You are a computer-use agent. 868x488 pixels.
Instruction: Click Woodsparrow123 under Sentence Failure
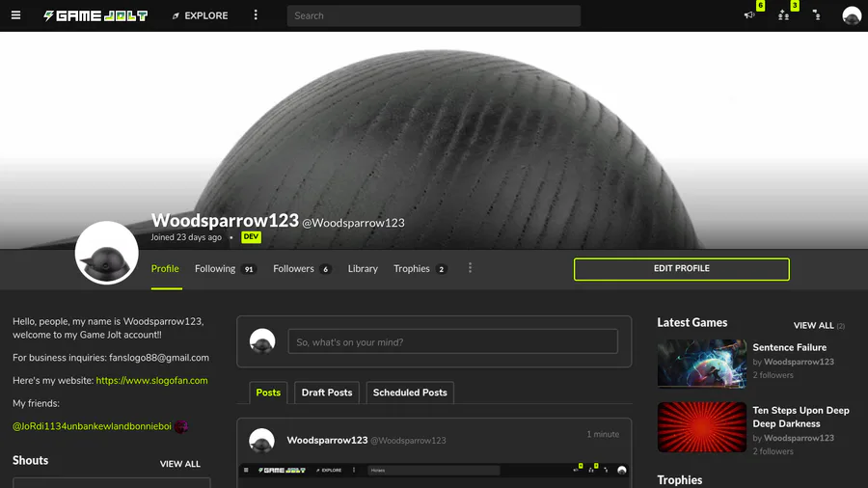(x=799, y=362)
